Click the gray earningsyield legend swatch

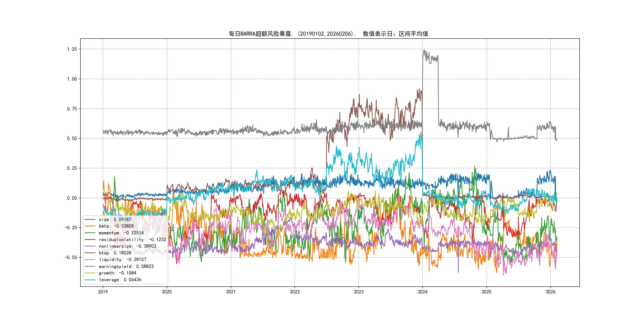(x=90, y=266)
